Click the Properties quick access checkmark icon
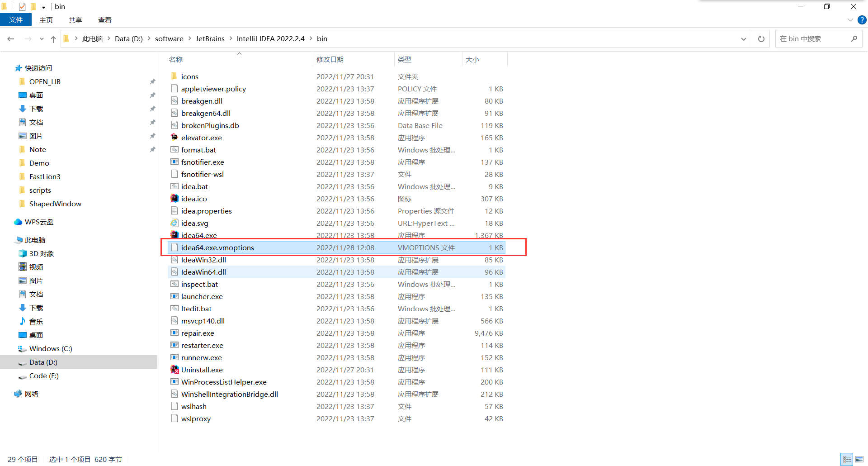 pos(22,6)
